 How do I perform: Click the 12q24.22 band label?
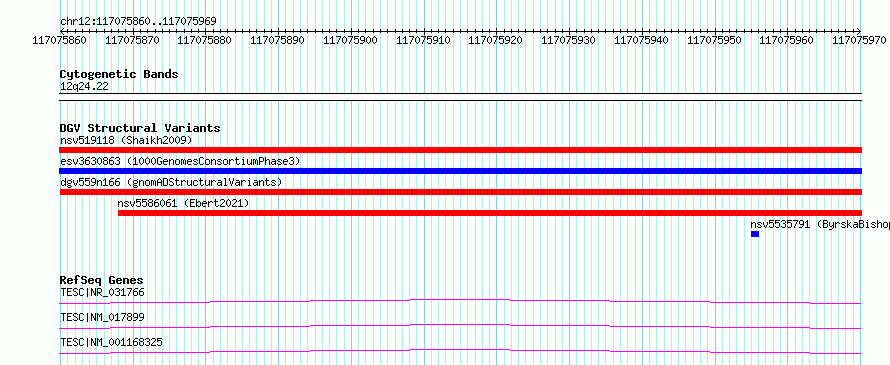tap(84, 86)
